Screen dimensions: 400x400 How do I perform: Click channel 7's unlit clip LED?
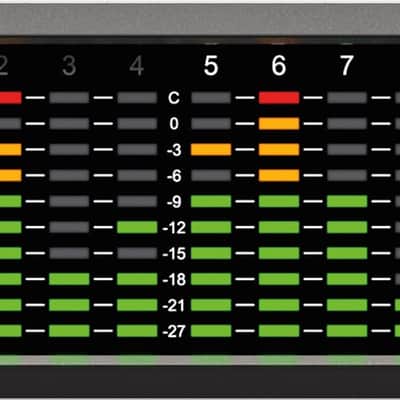click(347, 98)
